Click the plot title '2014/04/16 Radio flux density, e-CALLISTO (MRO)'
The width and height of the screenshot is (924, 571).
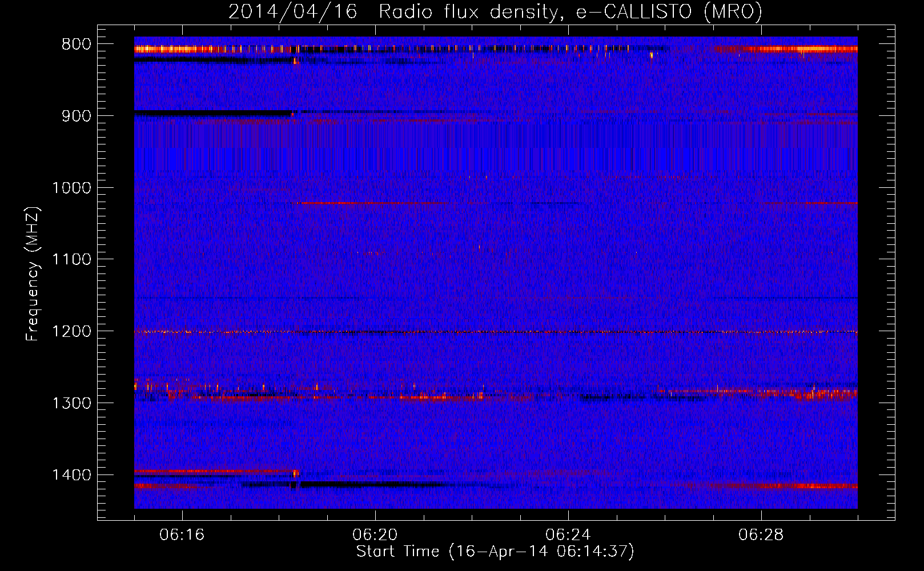pos(495,11)
